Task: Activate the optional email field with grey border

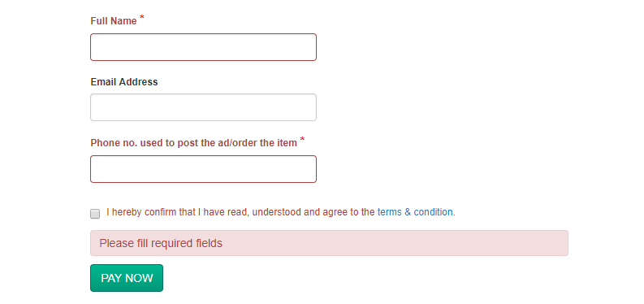Action: coord(203,107)
